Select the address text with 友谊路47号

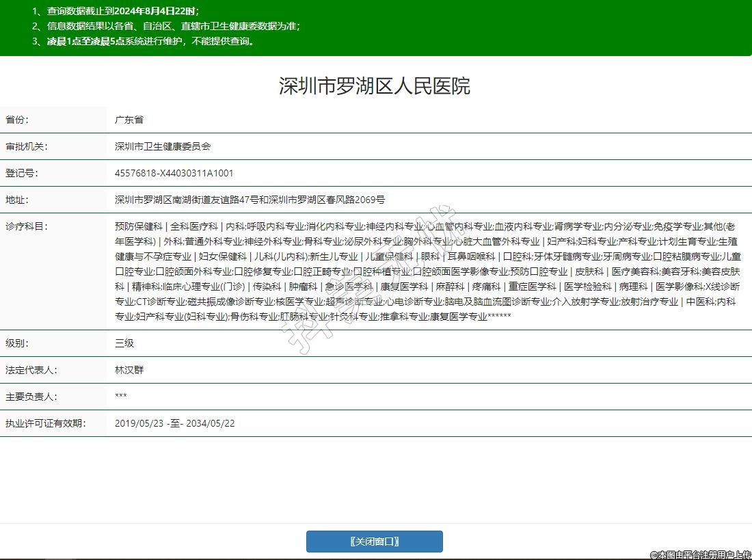250,200
